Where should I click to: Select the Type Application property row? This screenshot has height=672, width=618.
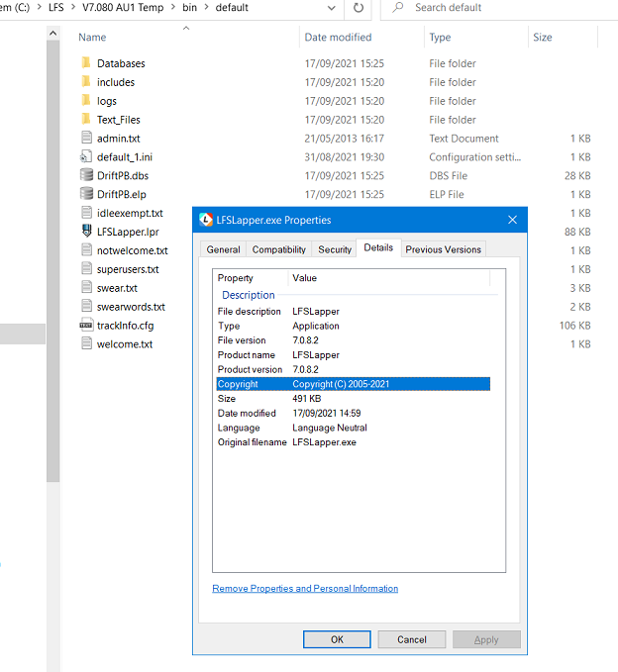353,326
